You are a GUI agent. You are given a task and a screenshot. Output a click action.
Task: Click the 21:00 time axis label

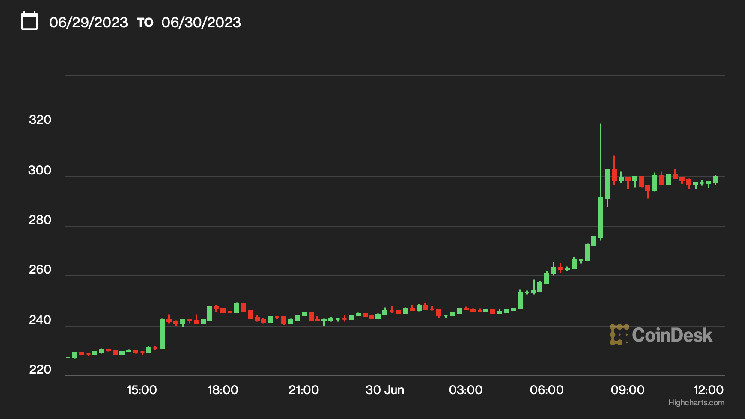[x=303, y=389]
